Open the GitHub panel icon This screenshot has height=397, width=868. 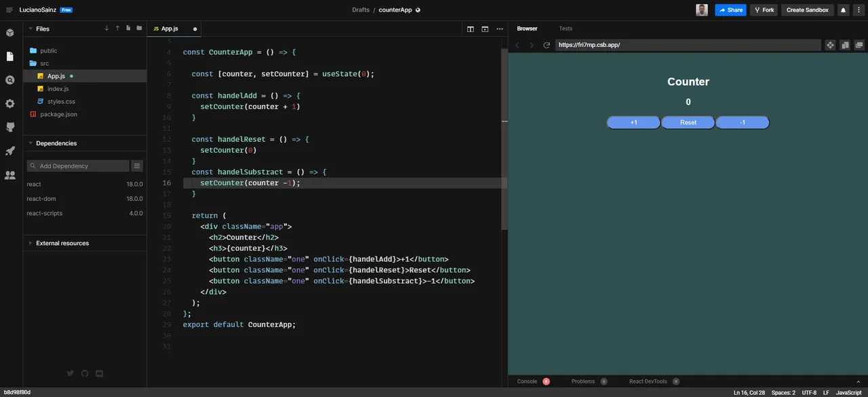9,127
